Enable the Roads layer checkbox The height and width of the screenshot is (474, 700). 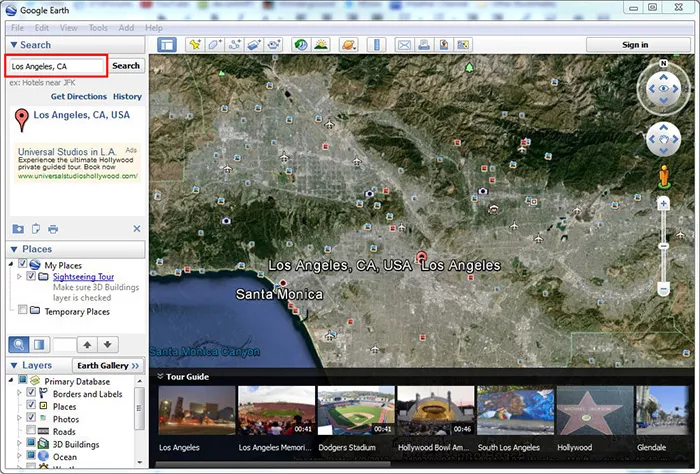pos(31,430)
